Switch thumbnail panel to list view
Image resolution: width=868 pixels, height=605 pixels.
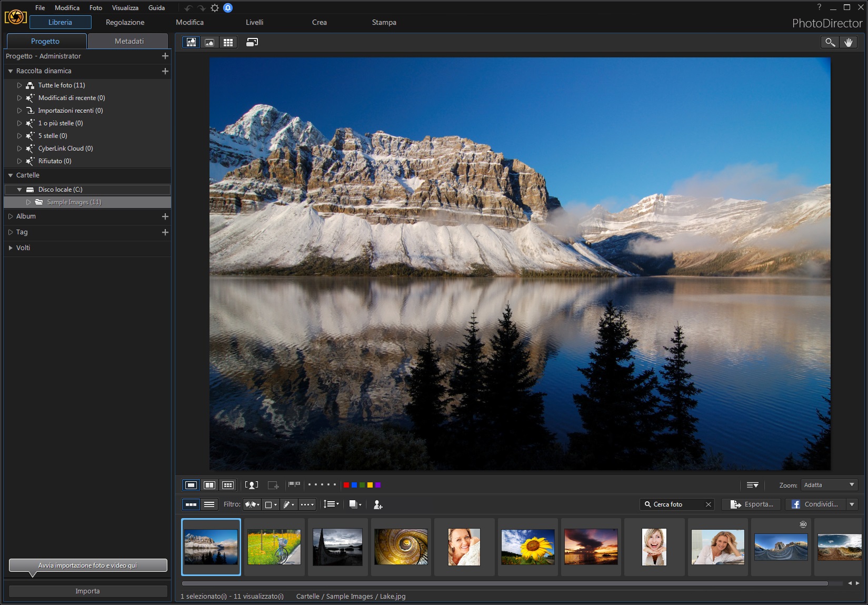coord(209,504)
